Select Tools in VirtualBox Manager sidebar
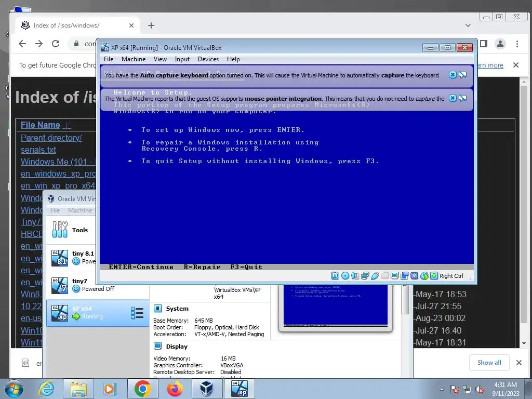The width and height of the screenshot is (532, 399). (71, 230)
